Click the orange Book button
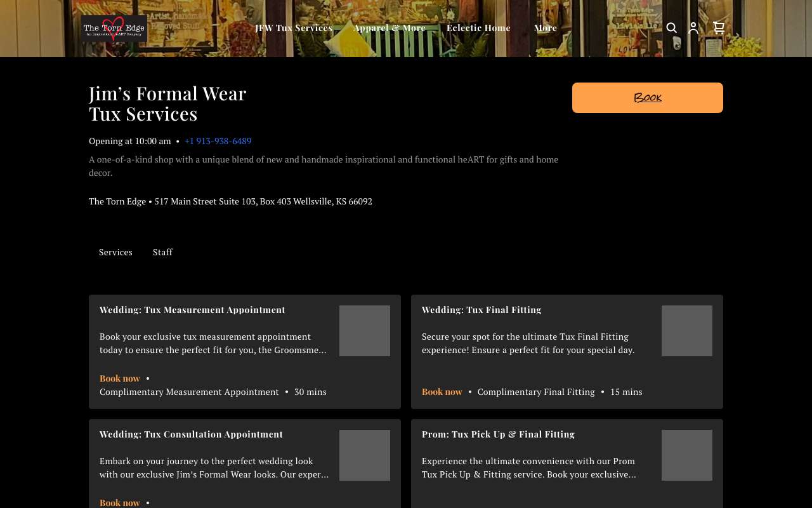The image size is (812, 508). [x=648, y=98]
